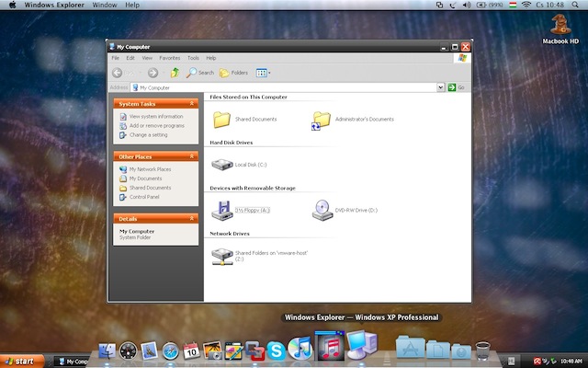588x368 pixels.
Task: Open Back button history dropdown arrow
Action: tap(141, 73)
